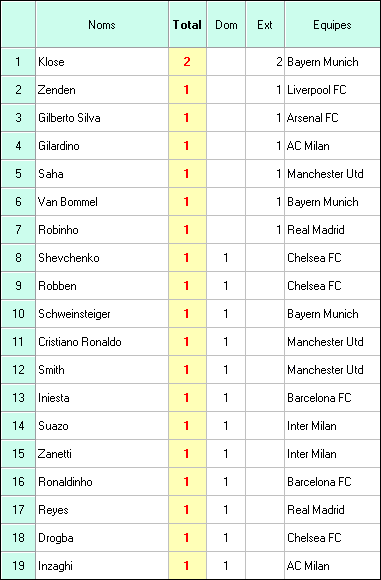Select the Noms column header
Screen dimensions: 381x580
pyautogui.click(x=102, y=24)
